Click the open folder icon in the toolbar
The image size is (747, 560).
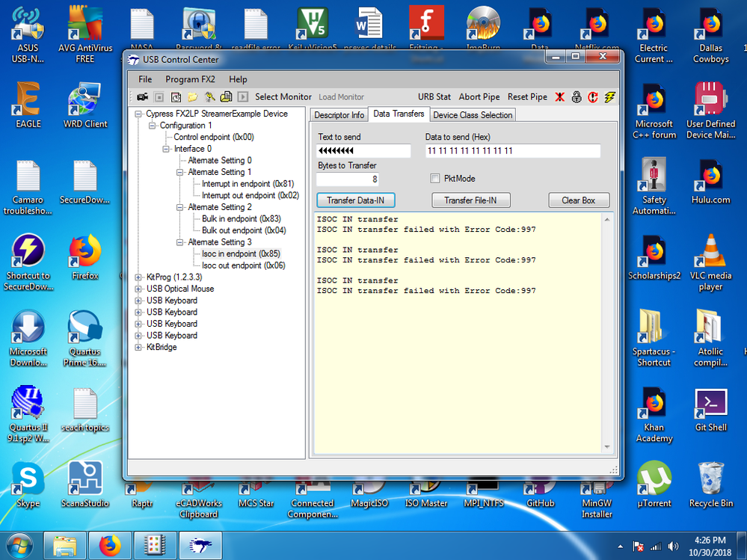193,97
